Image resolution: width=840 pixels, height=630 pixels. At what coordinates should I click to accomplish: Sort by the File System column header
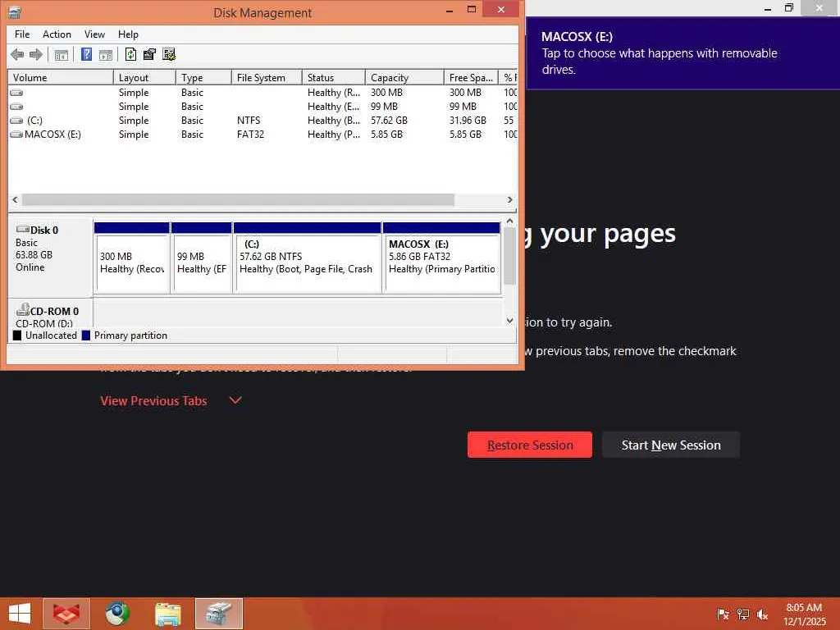click(267, 78)
